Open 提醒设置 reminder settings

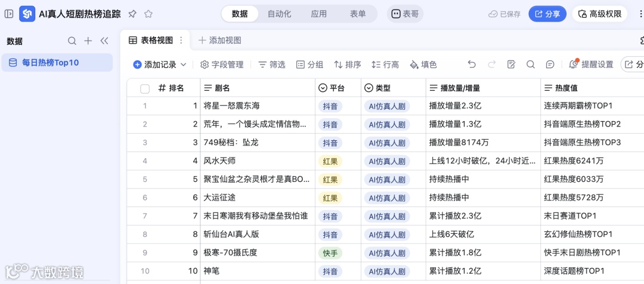click(x=591, y=64)
